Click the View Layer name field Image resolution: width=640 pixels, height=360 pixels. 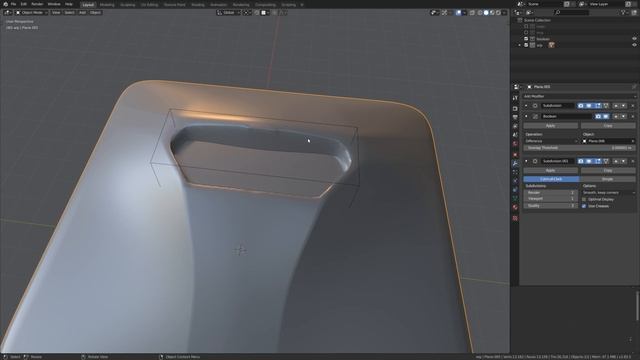[x=607, y=4]
